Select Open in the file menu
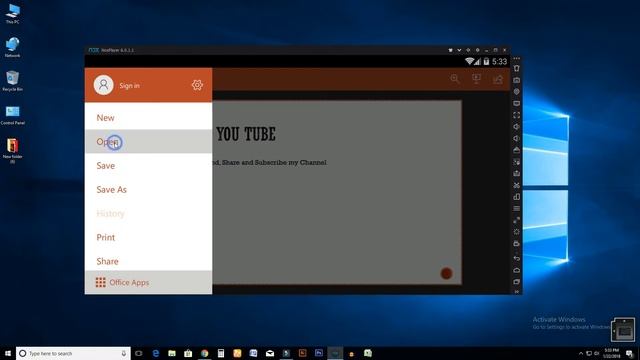 tap(149, 142)
